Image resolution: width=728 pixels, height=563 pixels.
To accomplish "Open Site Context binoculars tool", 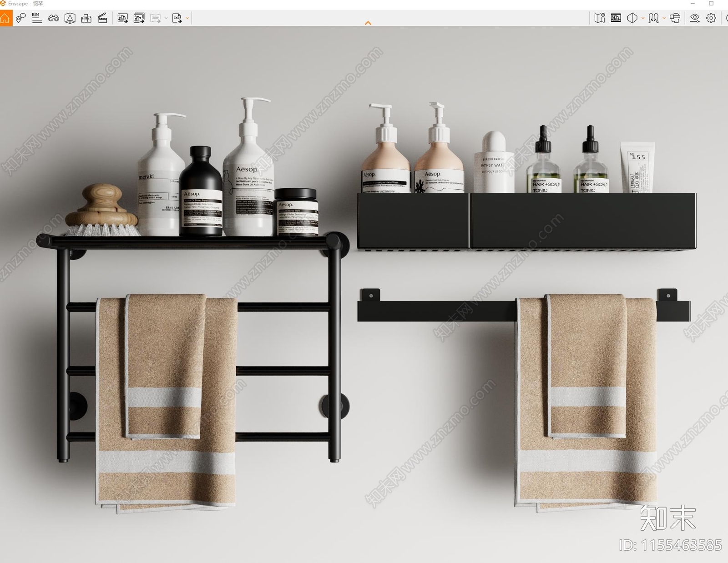I will 53,18.
